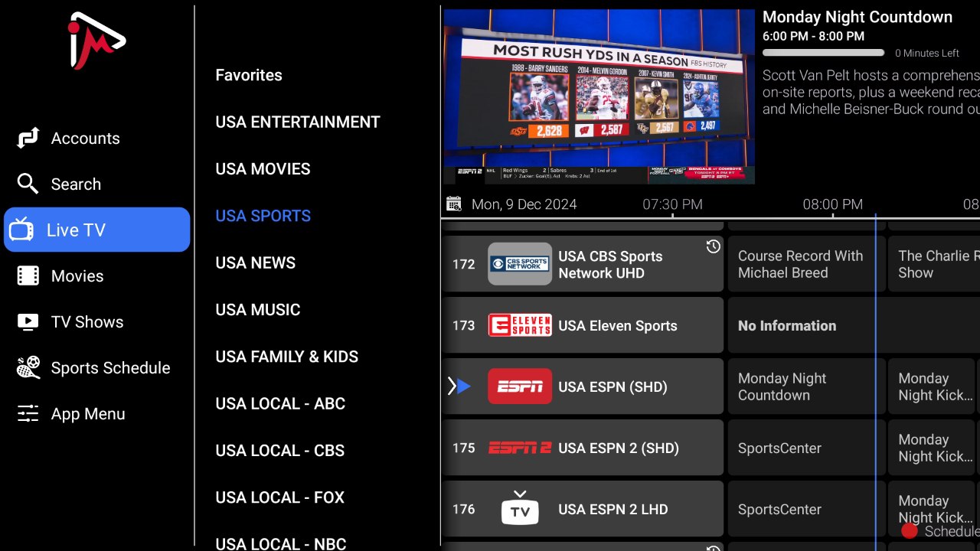Click the ESPN 2 channel logo
Image resolution: width=980 pixels, height=551 pixels.
[520, 448]
